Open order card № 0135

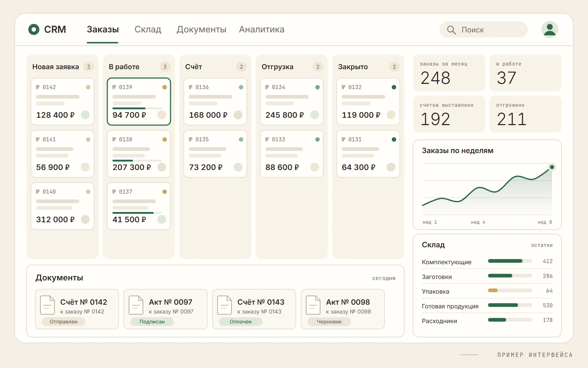(x=215, y=154)
